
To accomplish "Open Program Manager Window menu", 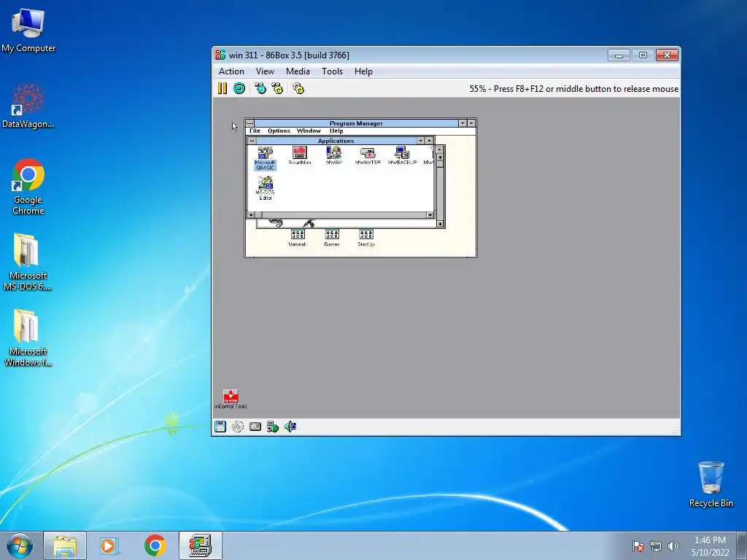I will (x=309, y=131).
